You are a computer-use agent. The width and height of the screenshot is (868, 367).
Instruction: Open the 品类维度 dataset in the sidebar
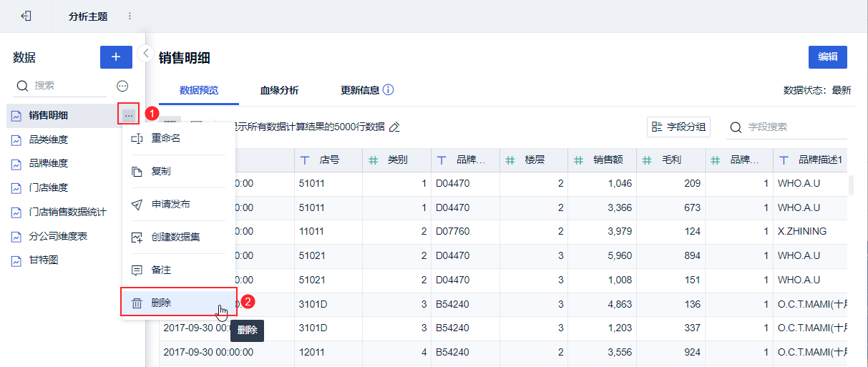coord(49,140)
